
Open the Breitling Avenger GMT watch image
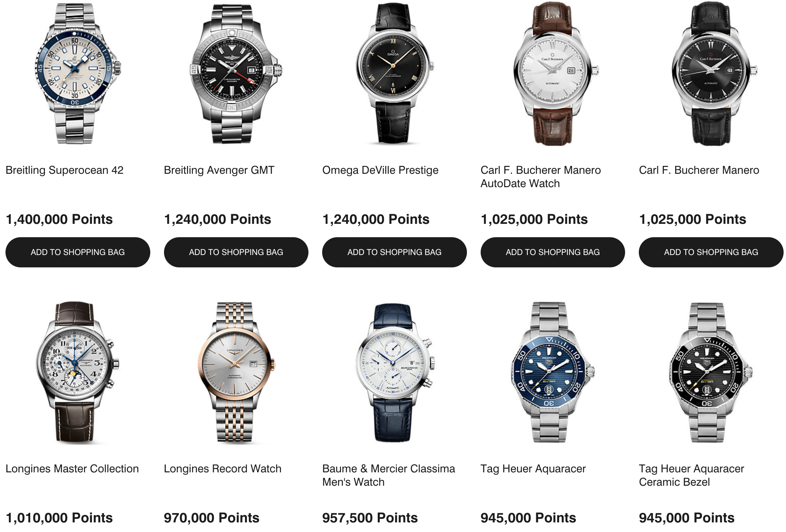(x=236, y=74)
